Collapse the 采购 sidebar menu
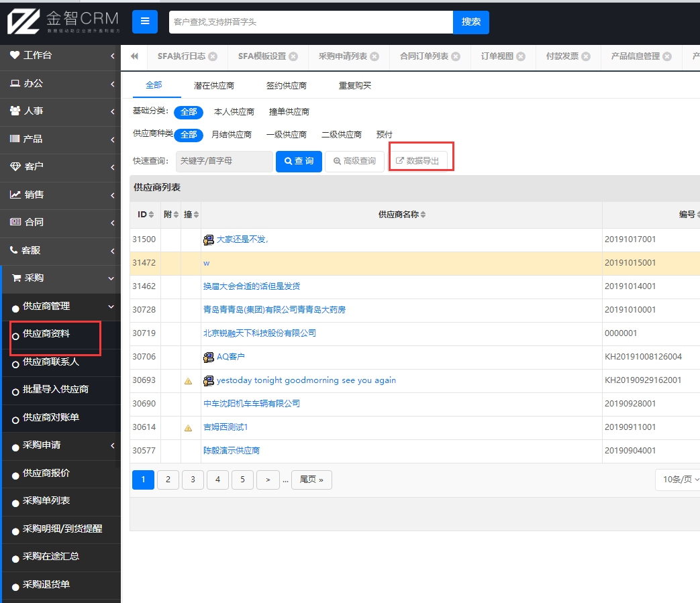The height and width of the screenshot is (603, 700). [x=60, y=278]
